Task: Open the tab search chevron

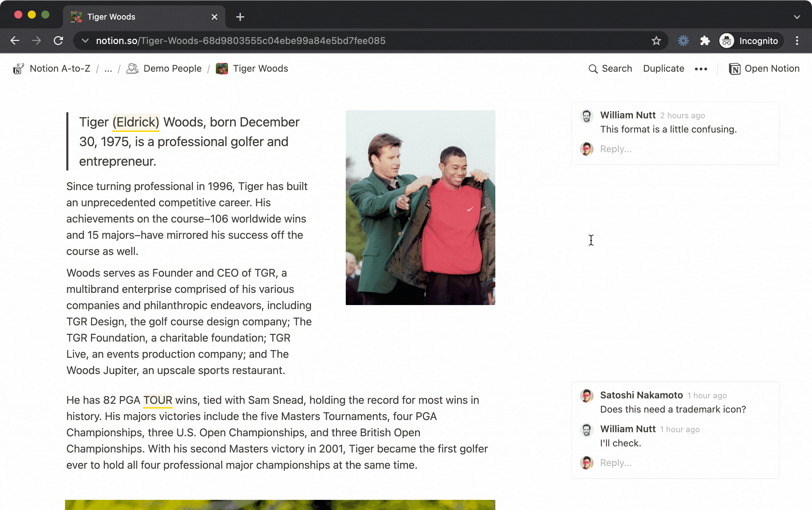Action: click(x=796, y=17)
